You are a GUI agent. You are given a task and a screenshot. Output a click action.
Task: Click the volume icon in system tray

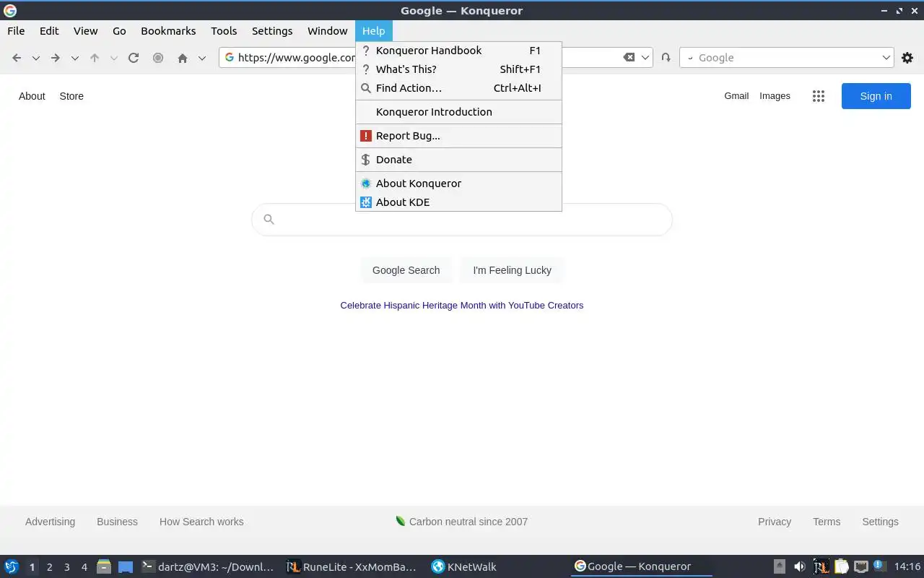pos(799,566)
